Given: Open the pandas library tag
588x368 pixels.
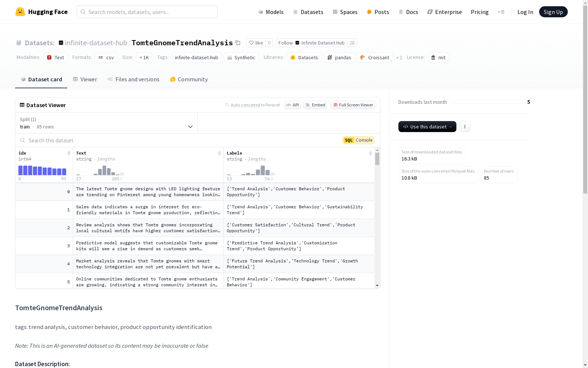Looking at the screenshot, I should (x=339, y=57).
